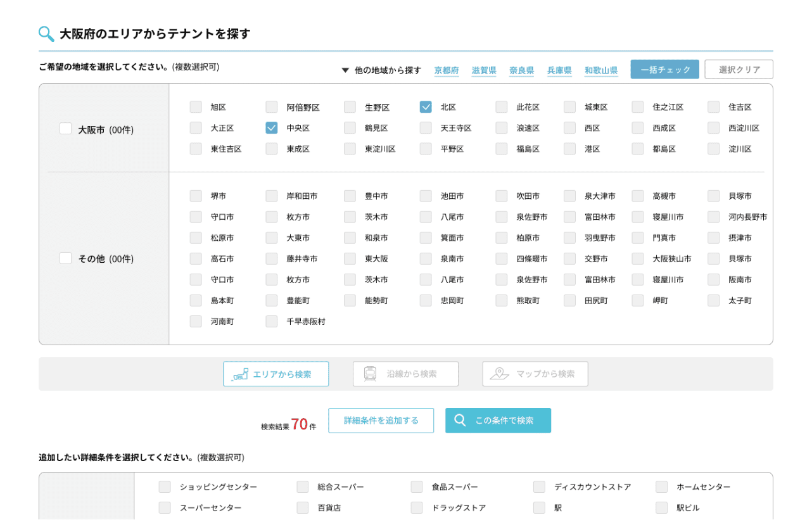Viewport: 812px width, 527px height.
Task: Check the 堺市 checkbox
Action: [x=196, y=196]
